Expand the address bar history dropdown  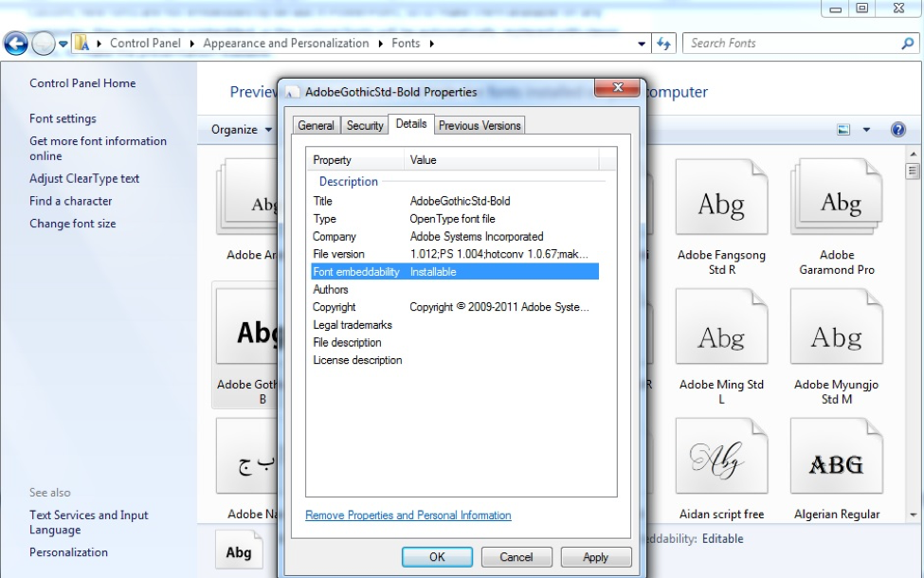pyautogui.click(x=642, y=44)
